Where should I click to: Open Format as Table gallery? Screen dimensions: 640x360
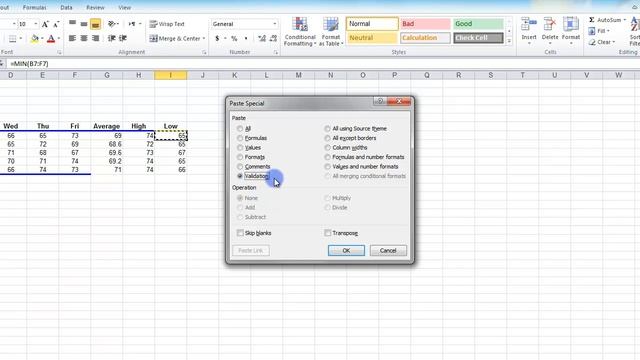click(331, 32)
